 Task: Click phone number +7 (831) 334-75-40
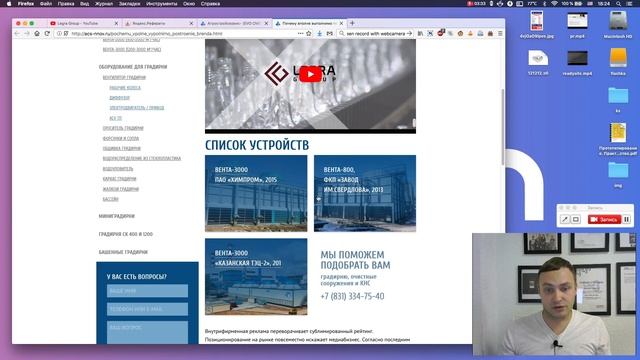tap(352, 296)
